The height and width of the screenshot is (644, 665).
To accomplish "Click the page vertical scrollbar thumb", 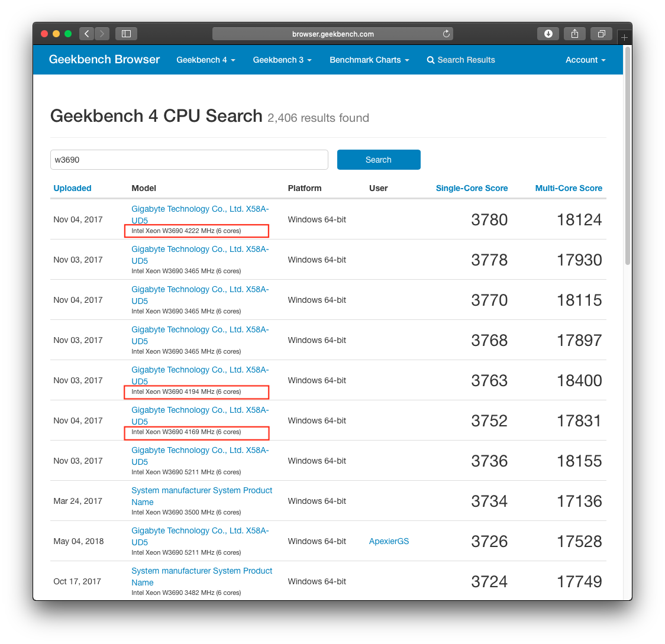I will (x=628, y=156).
